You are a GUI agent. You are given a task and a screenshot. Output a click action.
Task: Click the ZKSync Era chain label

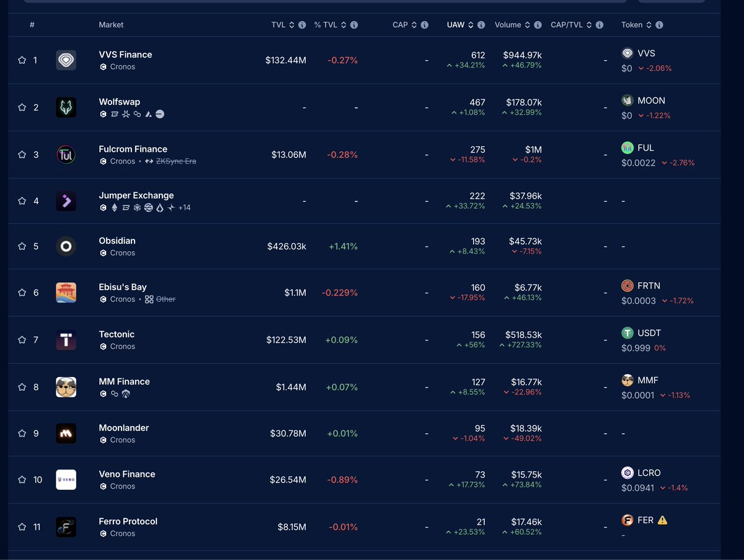[x=175, y=161]
